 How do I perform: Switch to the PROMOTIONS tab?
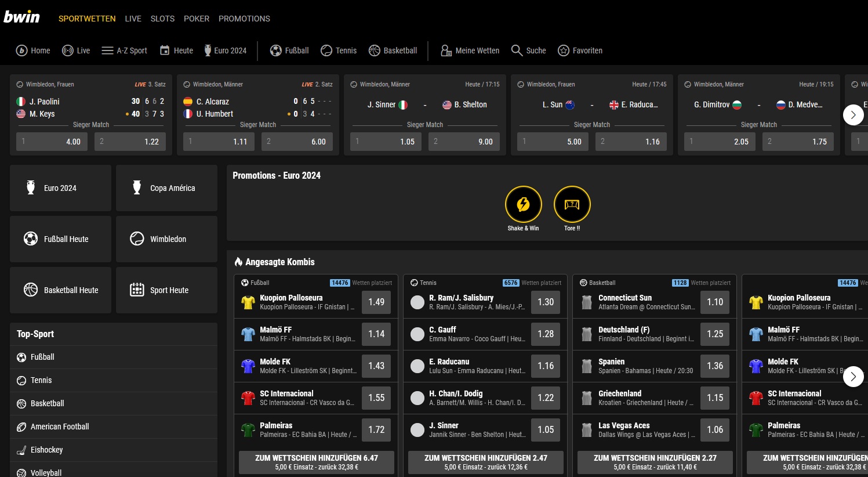pyautogui.click(x=244, y=19)
